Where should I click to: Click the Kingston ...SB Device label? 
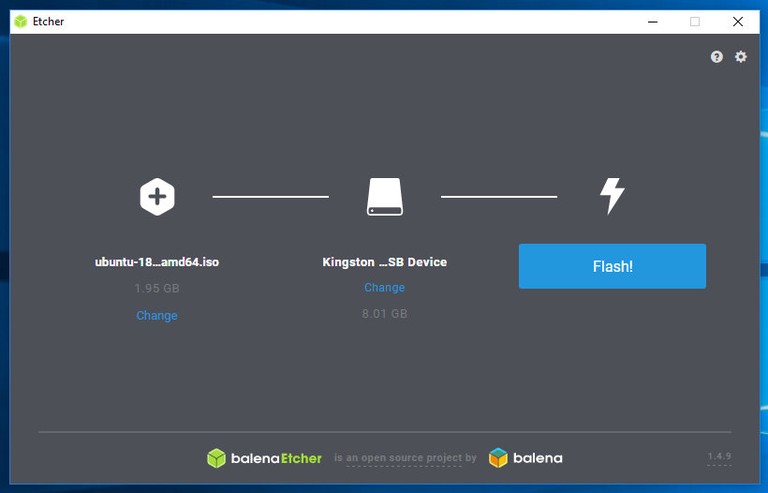[x=384, y=262]
